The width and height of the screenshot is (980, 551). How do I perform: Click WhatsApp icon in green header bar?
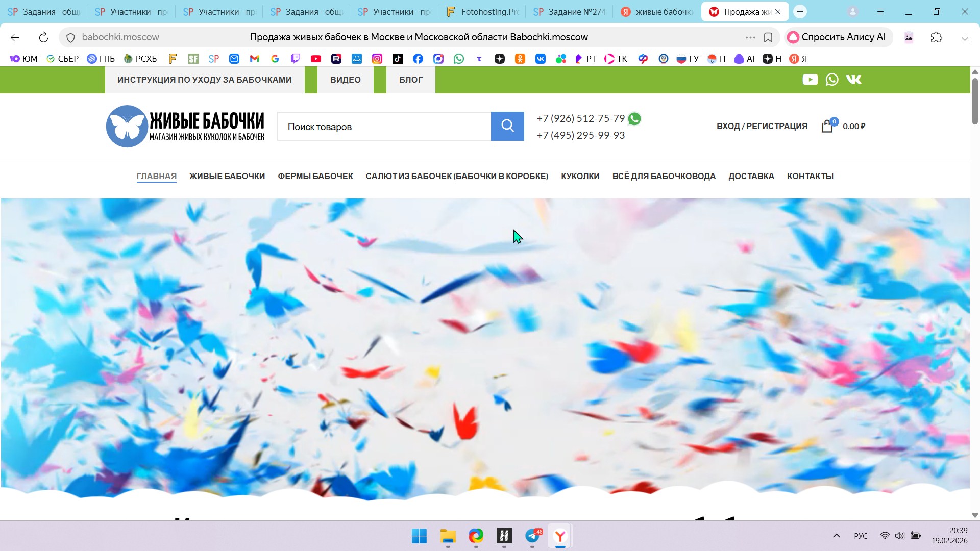pyautogui.click(x=832, y=80)
